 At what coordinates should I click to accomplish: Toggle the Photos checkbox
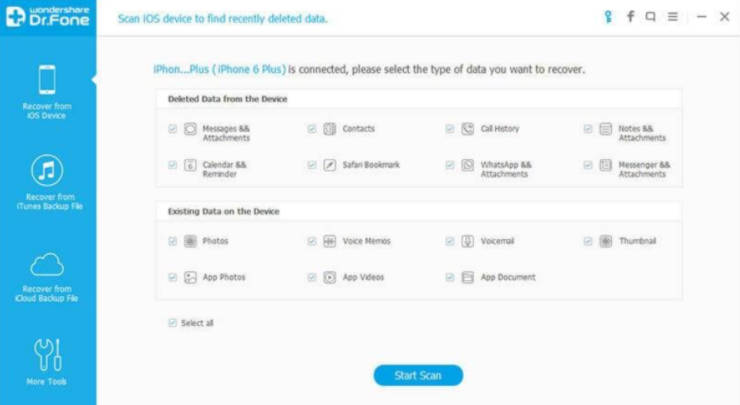coord(173,241)
